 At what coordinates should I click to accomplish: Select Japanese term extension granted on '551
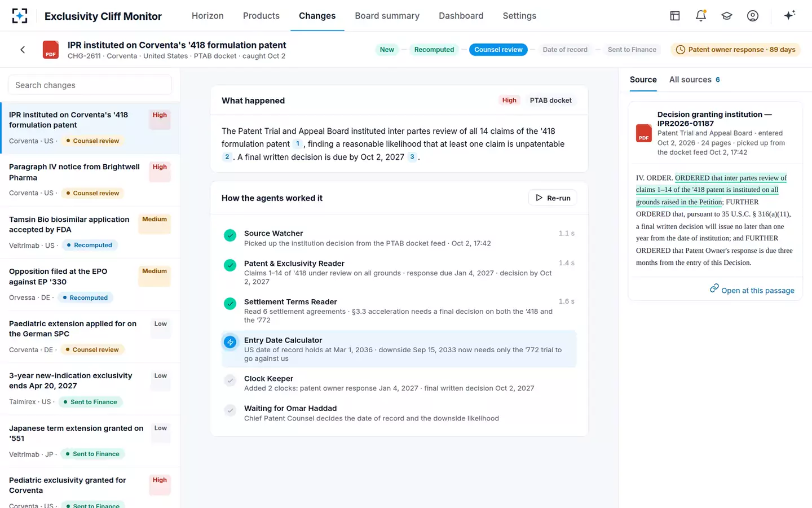click(x=90, y=441)
